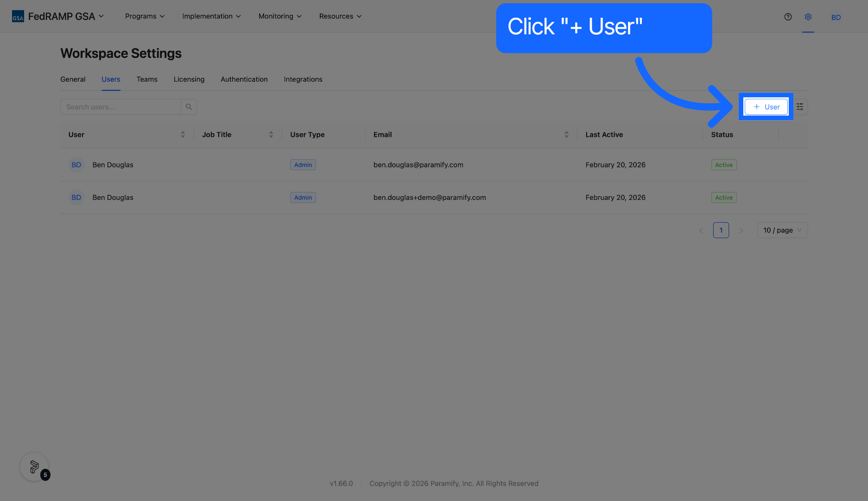Open the Licensing tab
Image resolution: width=868 pixels, height=501 pixels.
(189, 79)
